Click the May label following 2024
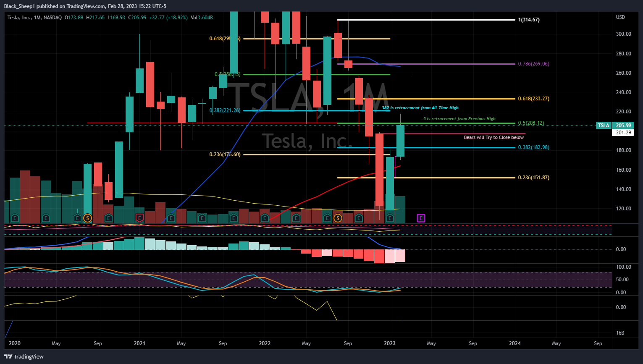Viewport: 643px width, 364px height. [556, 343]
